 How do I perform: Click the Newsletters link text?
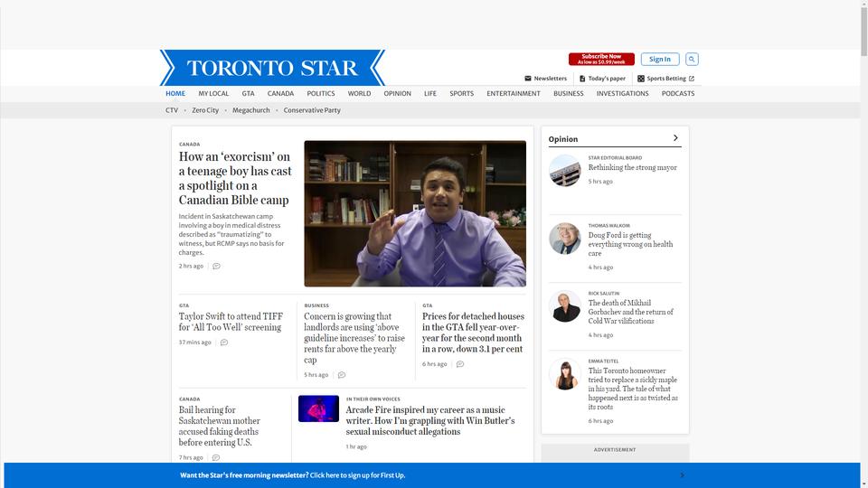(551, 79)
